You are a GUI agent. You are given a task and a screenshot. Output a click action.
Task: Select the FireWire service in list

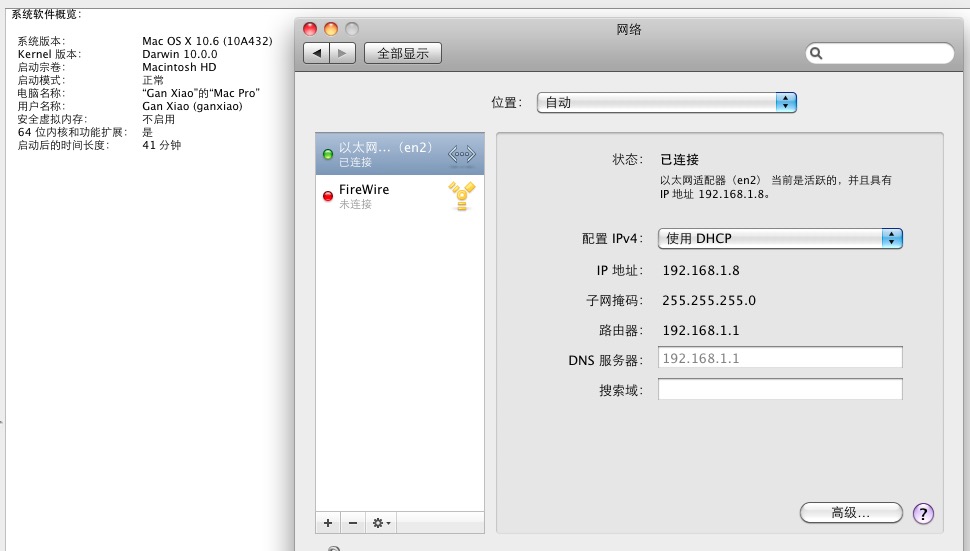pyautogui.click(x=400, y=196)
